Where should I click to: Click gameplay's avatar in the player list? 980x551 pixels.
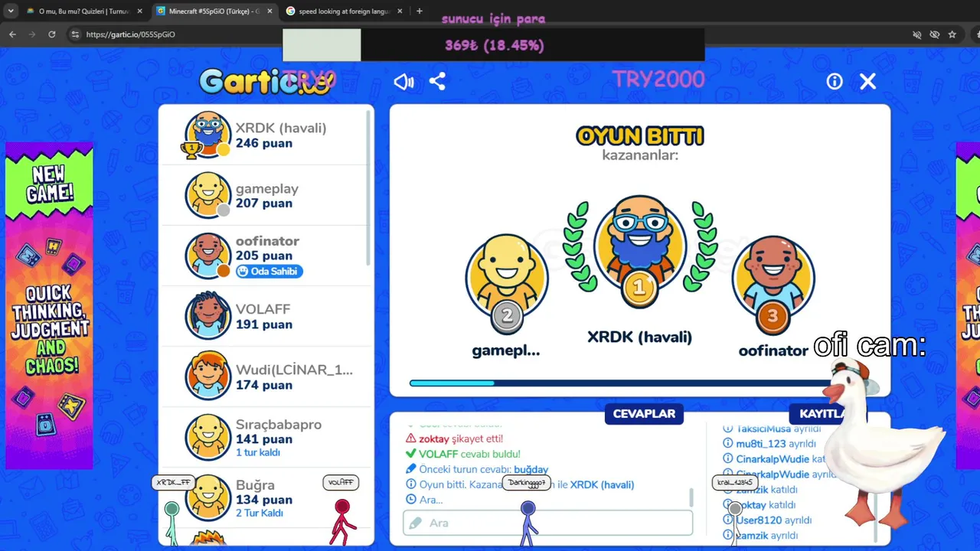[x=207, y=195]
